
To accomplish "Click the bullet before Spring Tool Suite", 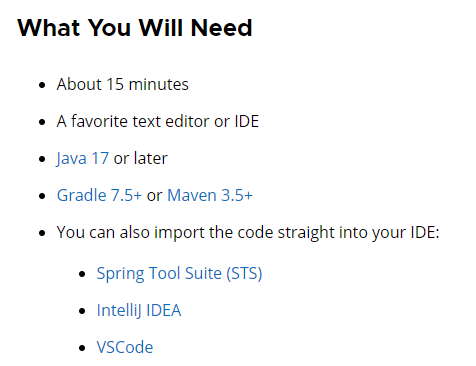I will click(82, 274).
